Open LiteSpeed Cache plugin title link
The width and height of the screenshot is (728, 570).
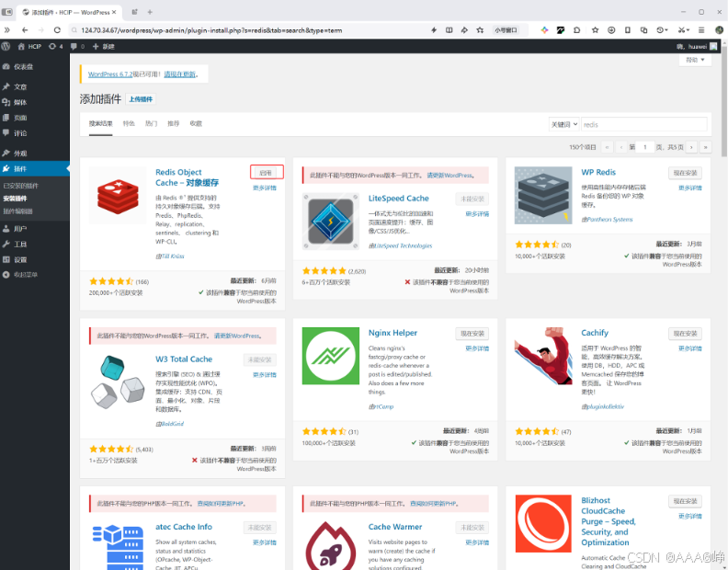pos(398,199)
